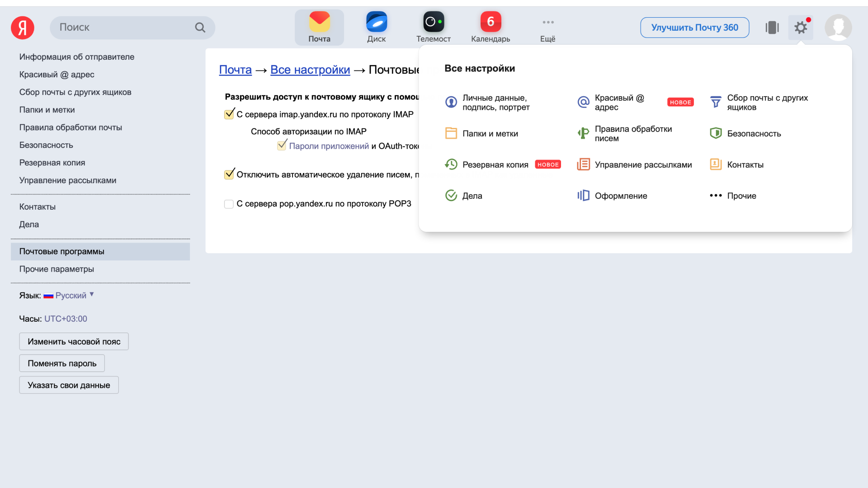This screenshot has height=488, width=868.
Task: Click the Yandex logo icon
Action: [23, 28]
